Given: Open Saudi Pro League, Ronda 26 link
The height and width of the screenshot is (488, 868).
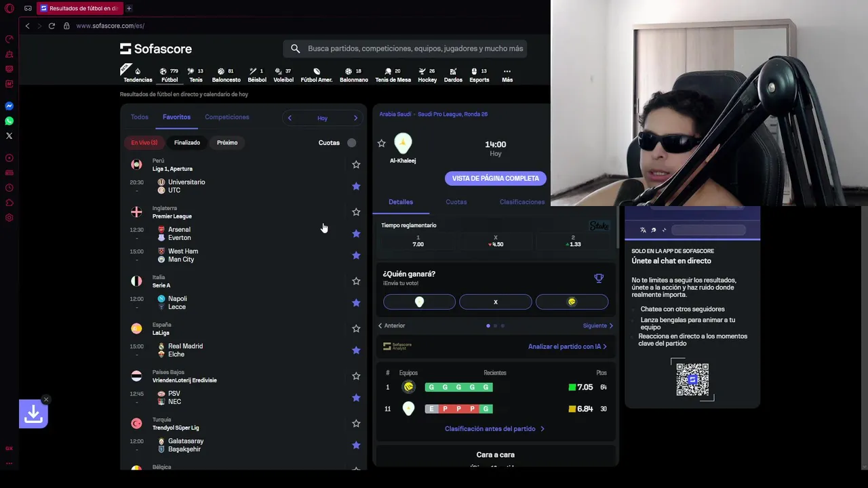Looking at the screenshot, I should click(x=452, y=114).
